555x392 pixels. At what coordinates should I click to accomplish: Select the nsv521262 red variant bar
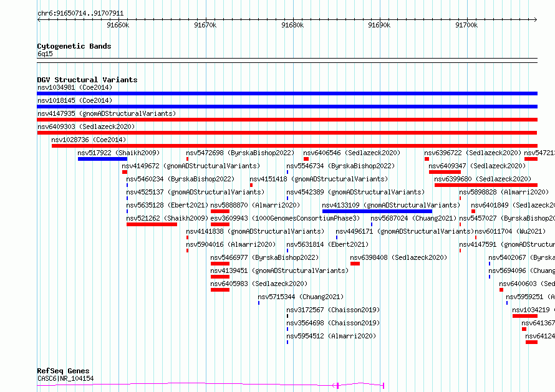(152, 224)
